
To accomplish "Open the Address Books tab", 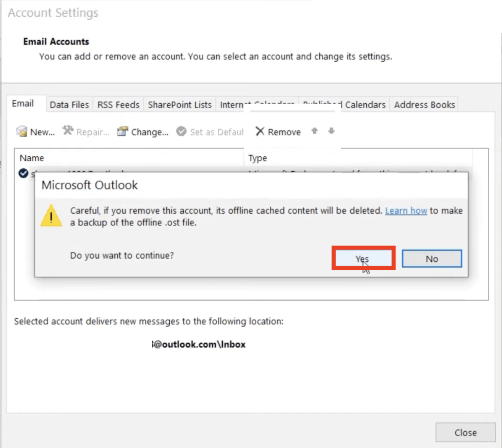I will (x=424, y=104).
